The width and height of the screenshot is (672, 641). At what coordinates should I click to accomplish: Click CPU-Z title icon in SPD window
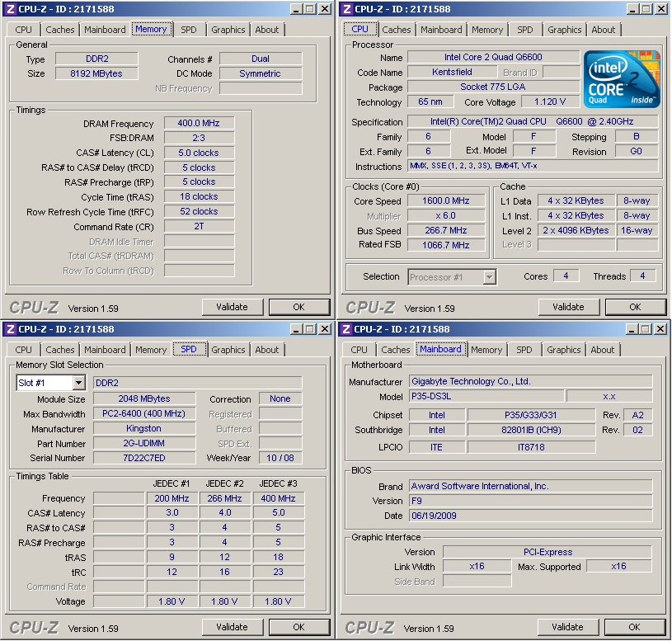(11, 329)
